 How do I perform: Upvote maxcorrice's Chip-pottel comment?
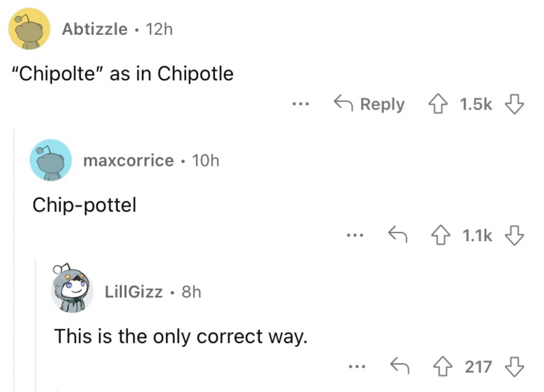[441, 235]
